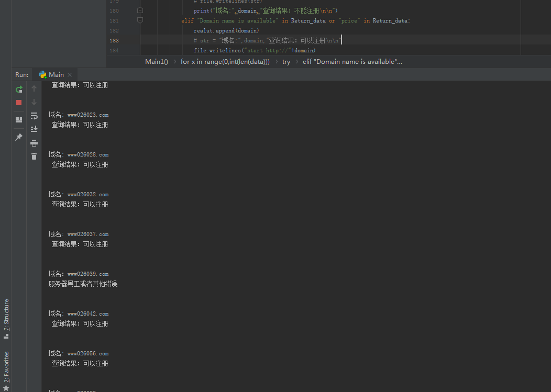Screen dimensions: 551x392
Task: Rerun the Main script
Action: (19, 89)
